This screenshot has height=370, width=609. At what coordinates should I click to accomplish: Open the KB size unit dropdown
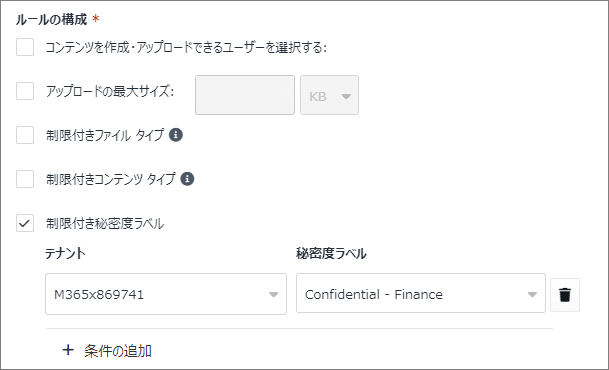click(x=329, y=95)
